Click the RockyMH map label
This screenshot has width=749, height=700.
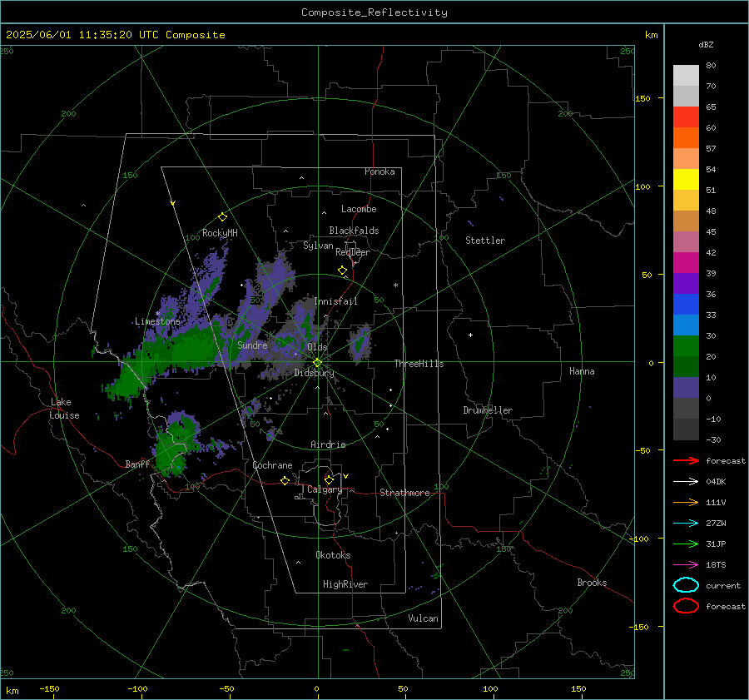pos(220,233)
